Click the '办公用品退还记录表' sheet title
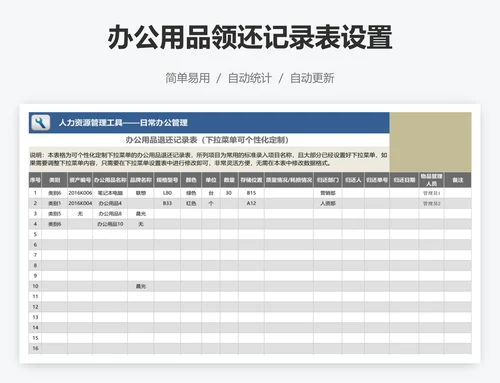500x383 pixels. point(161,140)
